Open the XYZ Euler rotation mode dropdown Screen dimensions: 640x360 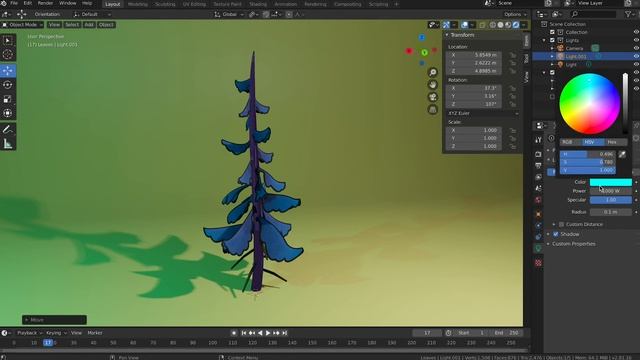[483, 113]
